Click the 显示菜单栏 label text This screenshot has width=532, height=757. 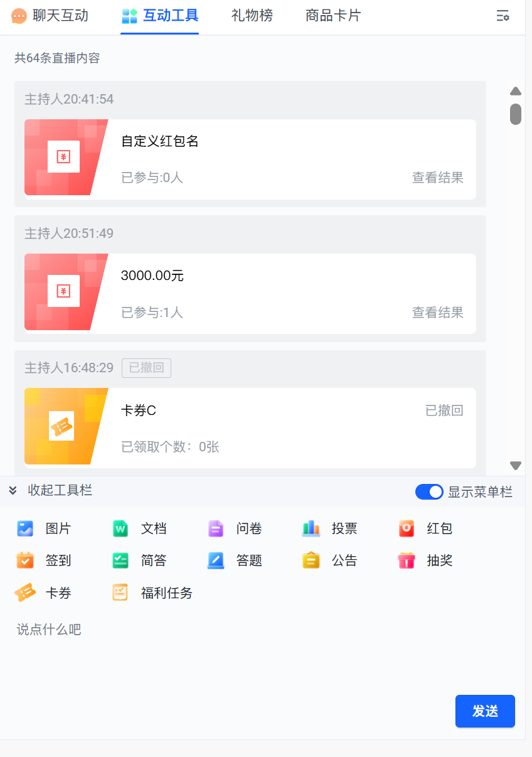(x=480, y=492)
